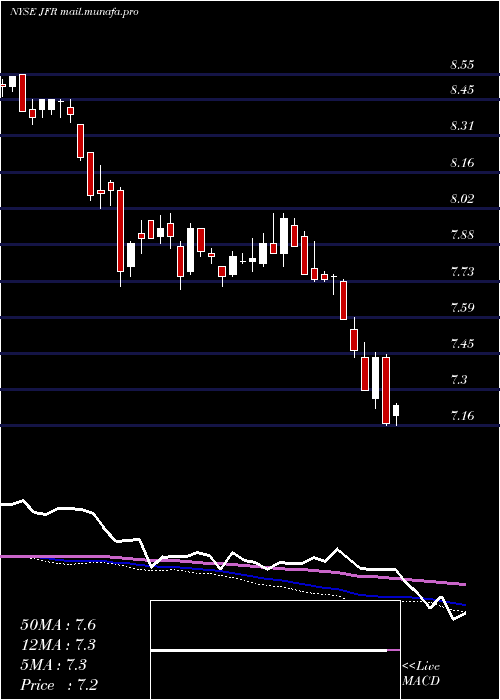Click the 7.88 price axis label
Screen dimensions: 500x700
pyautogui.click(x=462, y=235)
